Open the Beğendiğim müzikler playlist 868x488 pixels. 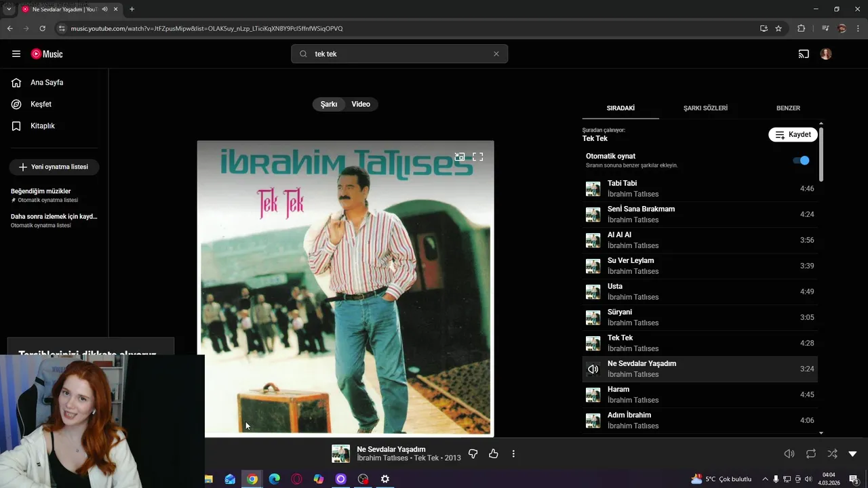click(x=54, y=195)
